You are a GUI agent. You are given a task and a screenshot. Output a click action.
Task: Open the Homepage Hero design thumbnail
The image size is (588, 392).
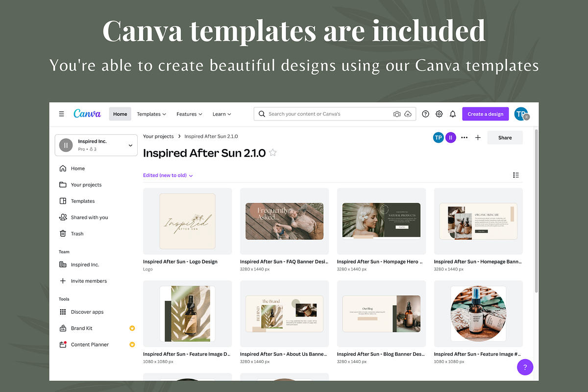(x=381, y=221)
